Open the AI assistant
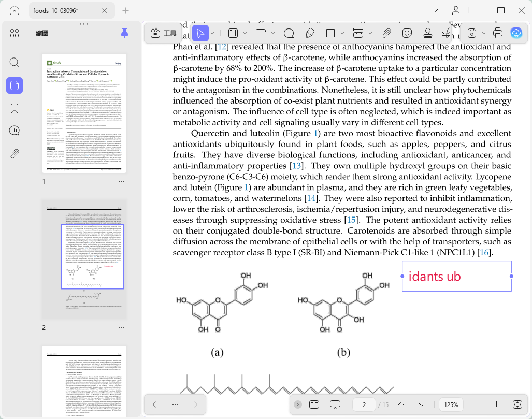This screenshot has height=419, width=532. click(x=516, y=33)
